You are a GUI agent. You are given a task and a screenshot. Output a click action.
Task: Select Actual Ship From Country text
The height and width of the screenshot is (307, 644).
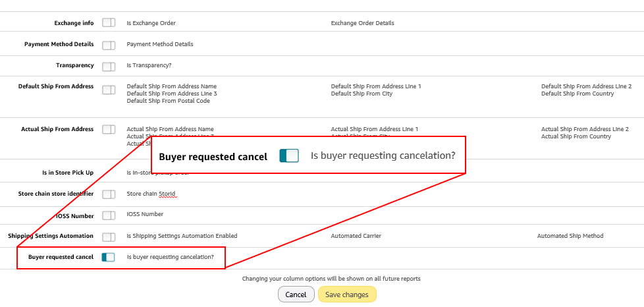pyautogui.click(x=576, y=136)
